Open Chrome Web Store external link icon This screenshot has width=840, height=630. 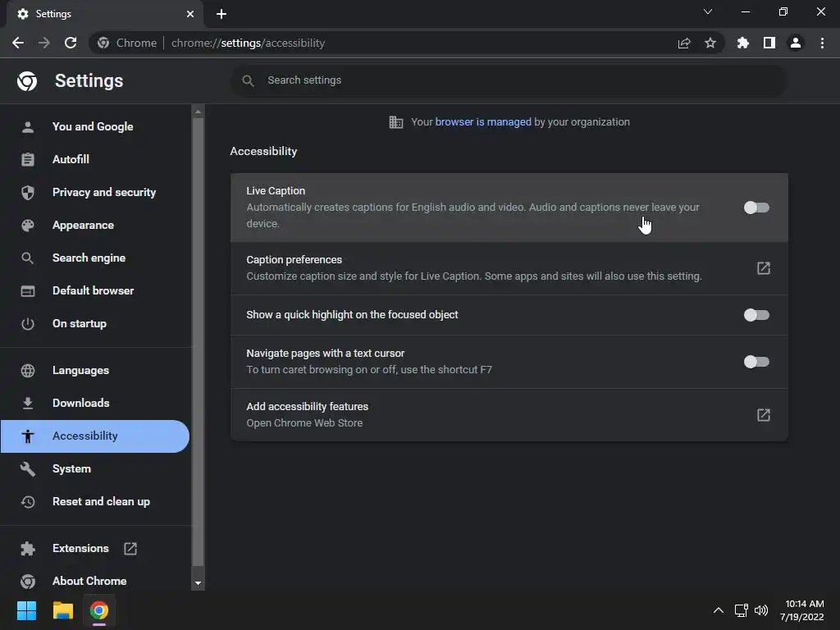click(764, 414)
